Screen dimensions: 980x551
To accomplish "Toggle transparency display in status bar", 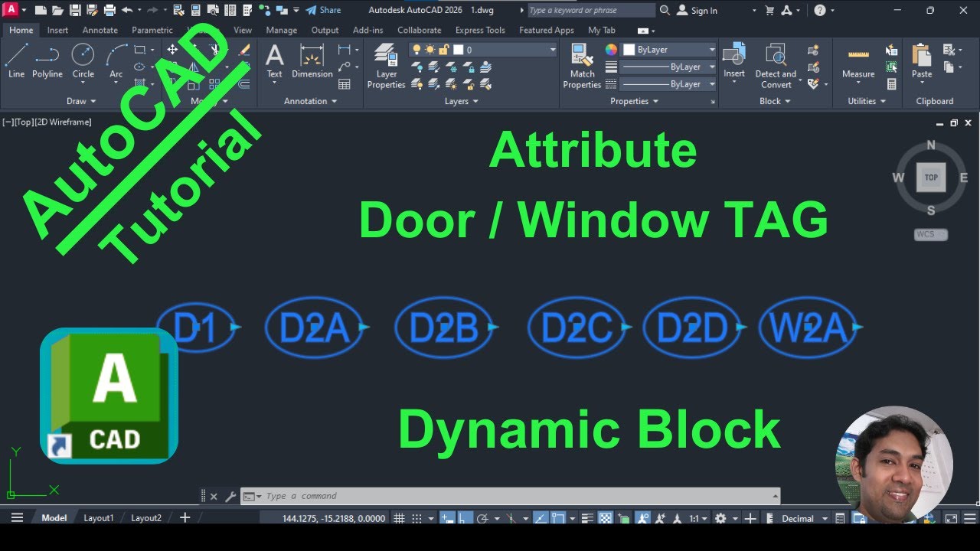I will [606, 518].
